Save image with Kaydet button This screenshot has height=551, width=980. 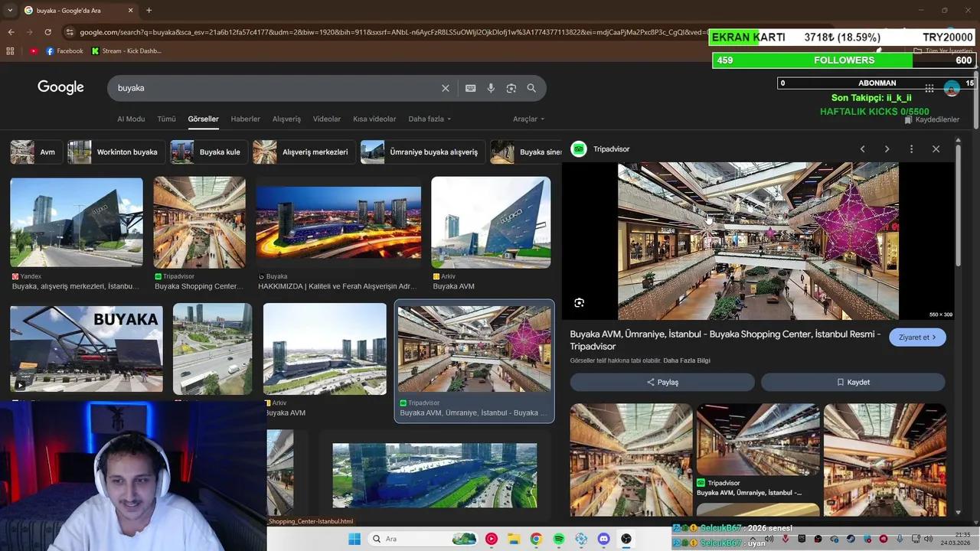[853, 382]
